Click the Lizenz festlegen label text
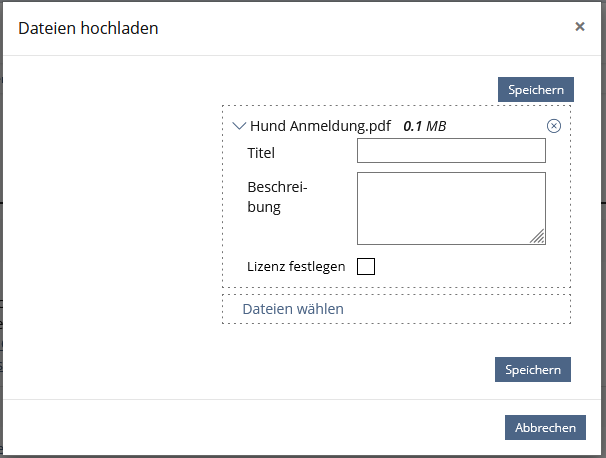The width and height of the screenshot is (606, 458). click(296, 266)
